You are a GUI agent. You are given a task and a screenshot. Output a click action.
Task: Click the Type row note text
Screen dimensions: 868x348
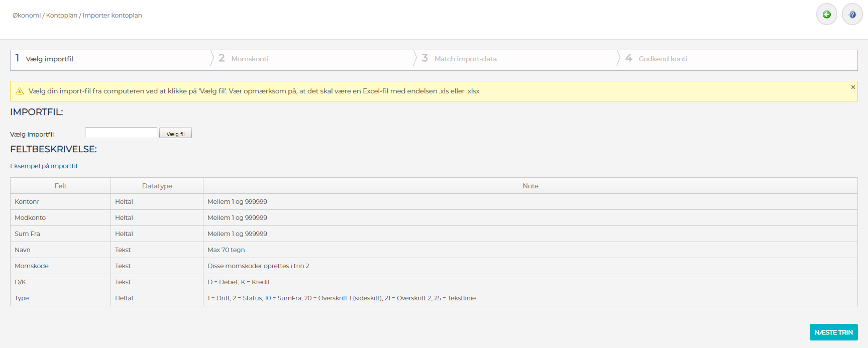click(x=342, y=298)
